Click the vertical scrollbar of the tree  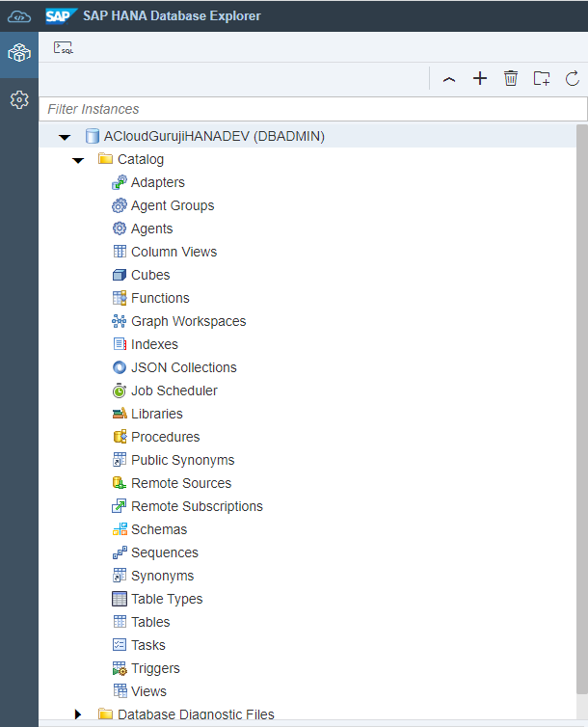click(581, 386)
